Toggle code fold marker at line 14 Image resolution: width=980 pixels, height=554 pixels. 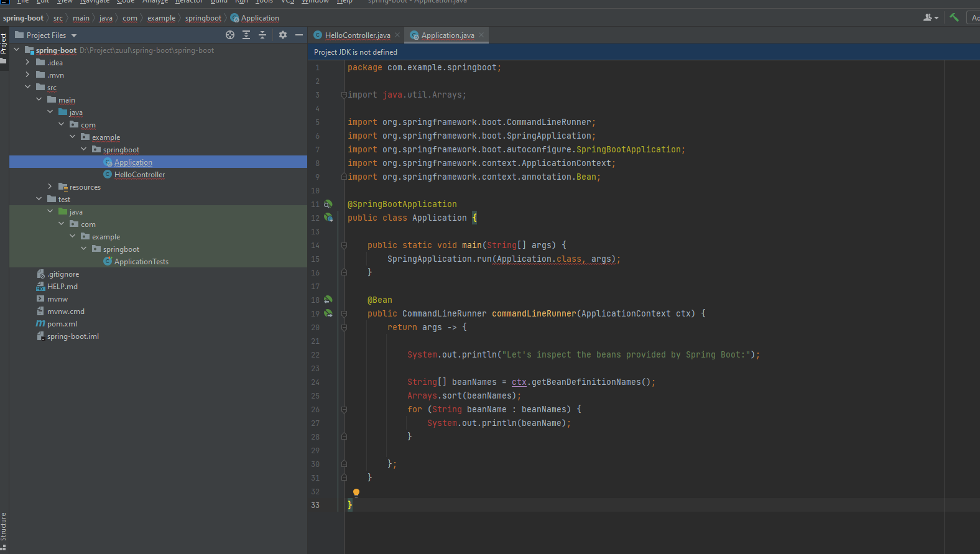point(344,245)
